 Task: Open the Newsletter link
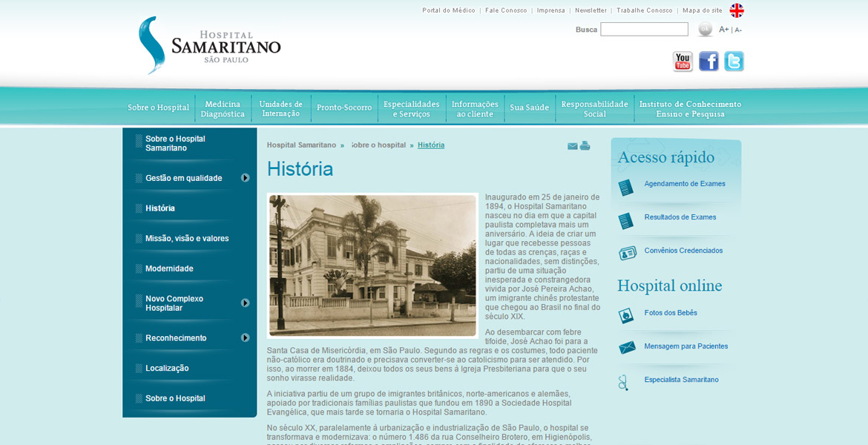591,10
